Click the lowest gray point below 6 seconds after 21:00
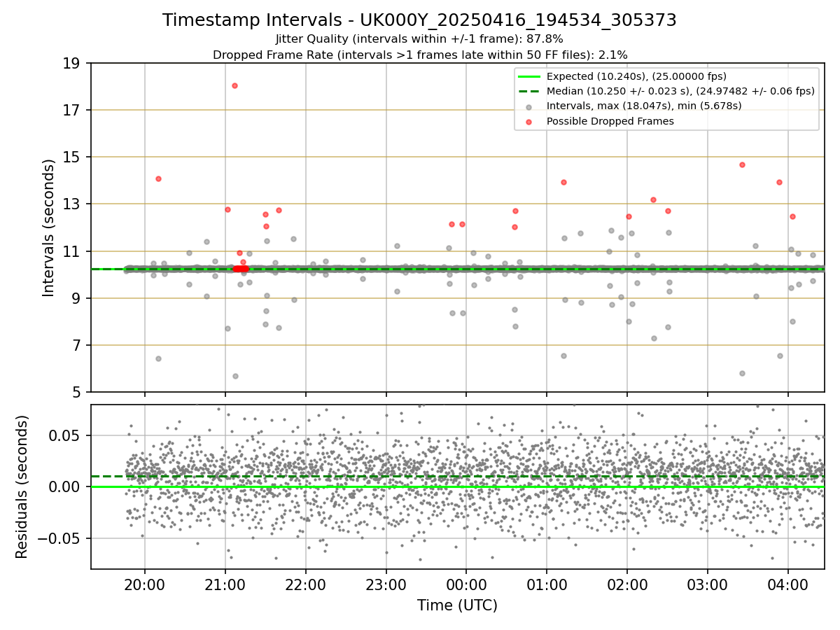 235,376
